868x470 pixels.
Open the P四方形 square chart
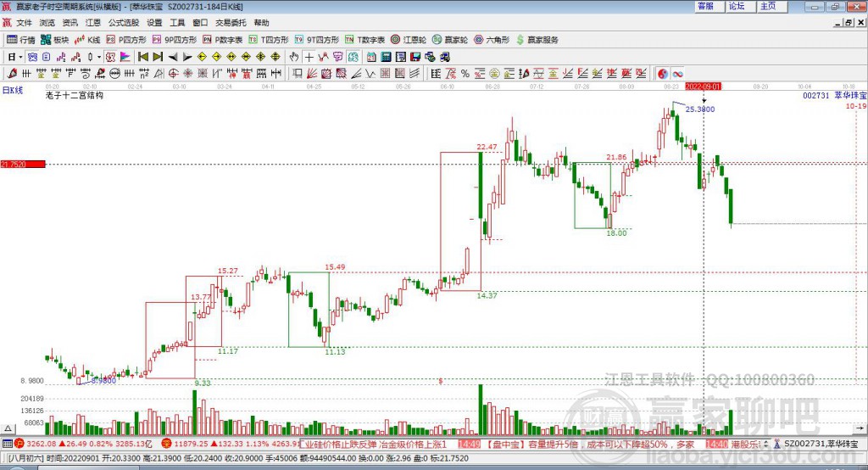126,40
